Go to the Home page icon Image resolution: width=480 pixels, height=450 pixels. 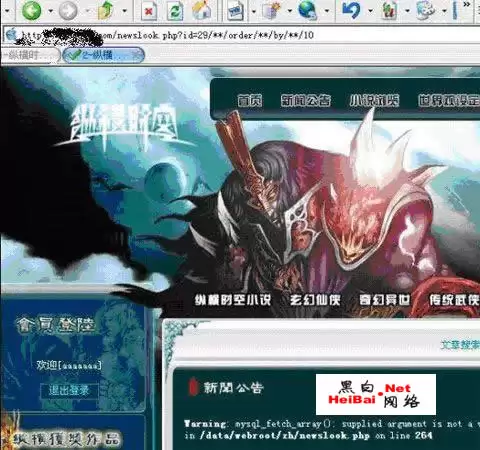point(202,10)
